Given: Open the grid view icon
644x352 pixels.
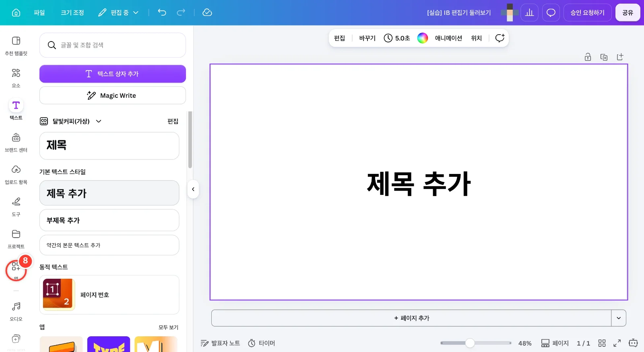Looking at the screenshot, I should 602,343.
